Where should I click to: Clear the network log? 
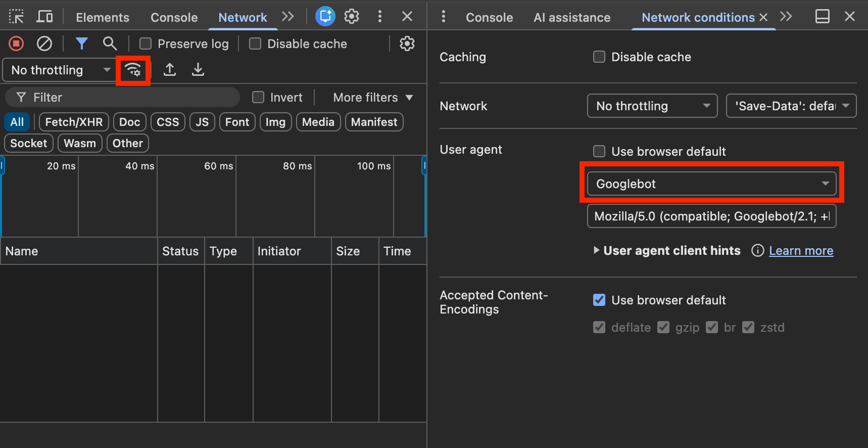[44, 44]
